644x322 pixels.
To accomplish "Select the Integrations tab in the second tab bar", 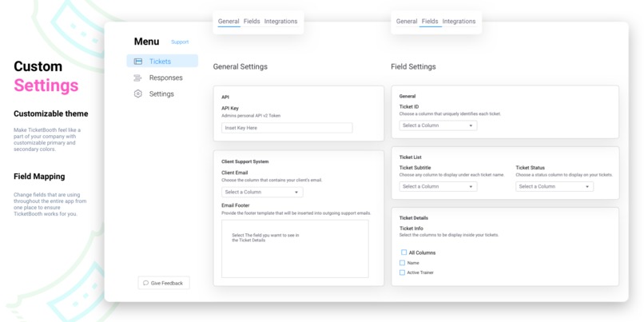I will (459, 22).
